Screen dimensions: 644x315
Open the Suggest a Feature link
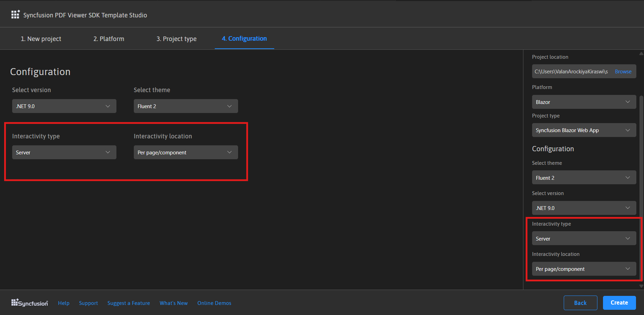tap(129, 303)
